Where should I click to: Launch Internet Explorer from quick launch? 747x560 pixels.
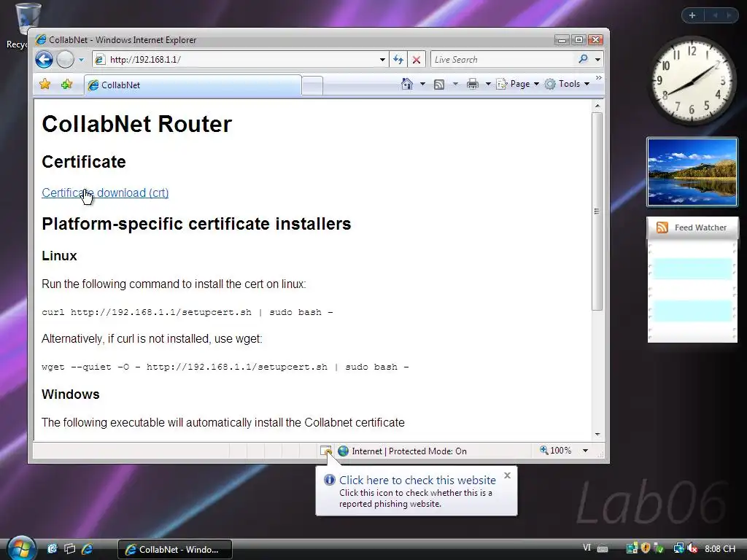coord(88,549)
